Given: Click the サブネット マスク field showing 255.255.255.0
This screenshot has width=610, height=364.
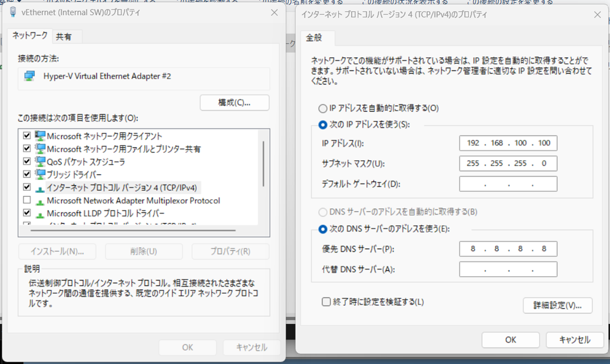Looking at the screenshot, I should (508, 163).
